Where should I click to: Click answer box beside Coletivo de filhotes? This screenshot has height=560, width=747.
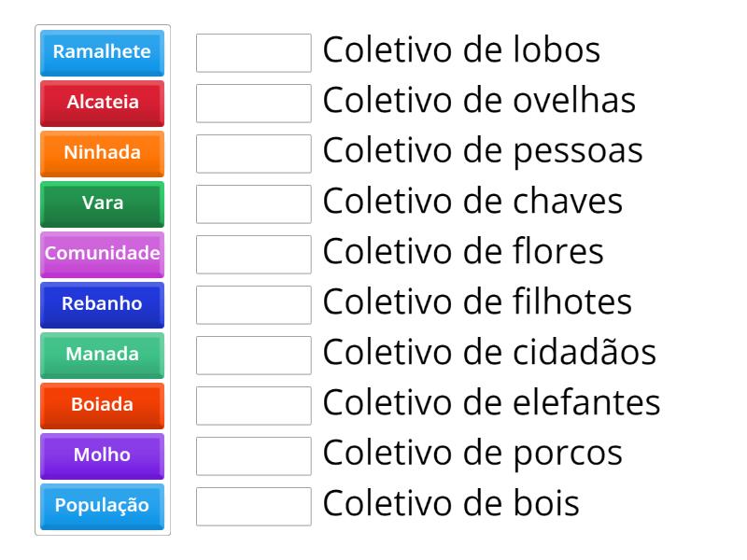253,305
